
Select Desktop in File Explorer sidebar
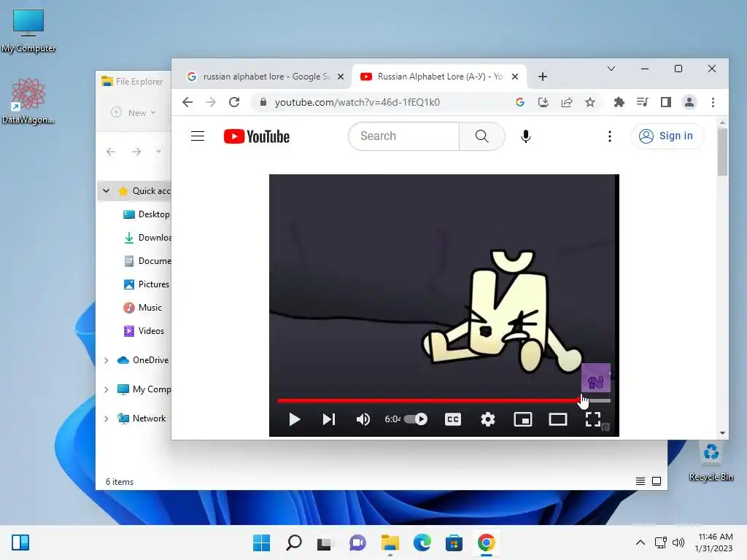(147, 214)
